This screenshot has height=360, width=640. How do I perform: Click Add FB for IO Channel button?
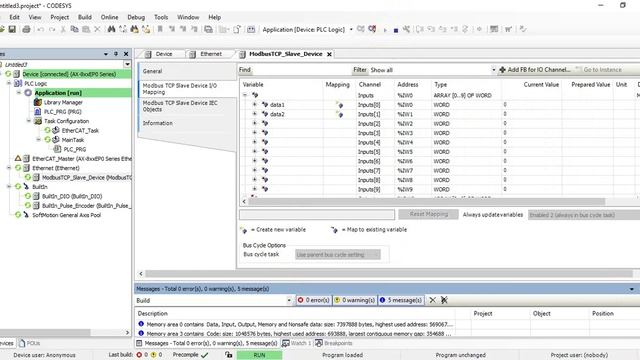click(535, 70)
